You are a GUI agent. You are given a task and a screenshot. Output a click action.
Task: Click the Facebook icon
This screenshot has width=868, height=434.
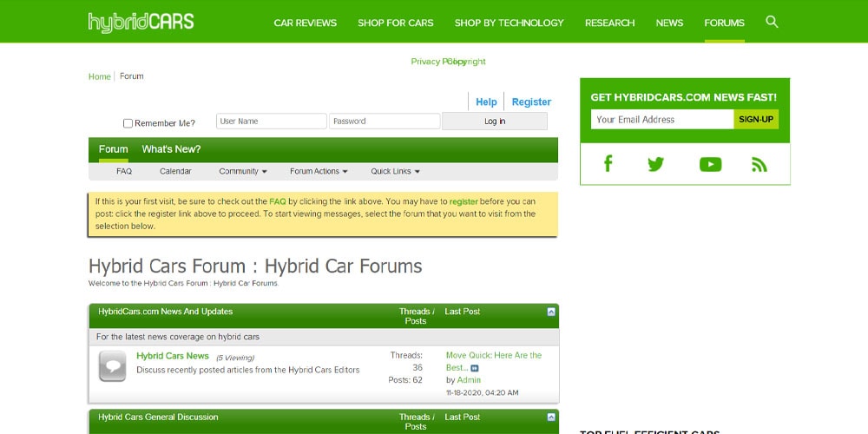[608, 163]
